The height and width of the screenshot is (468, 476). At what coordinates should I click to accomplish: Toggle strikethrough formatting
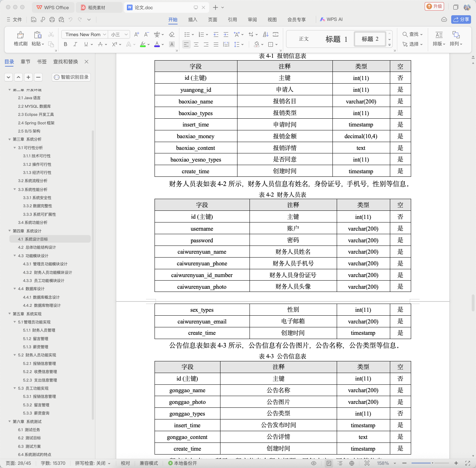tap(100, 44)
